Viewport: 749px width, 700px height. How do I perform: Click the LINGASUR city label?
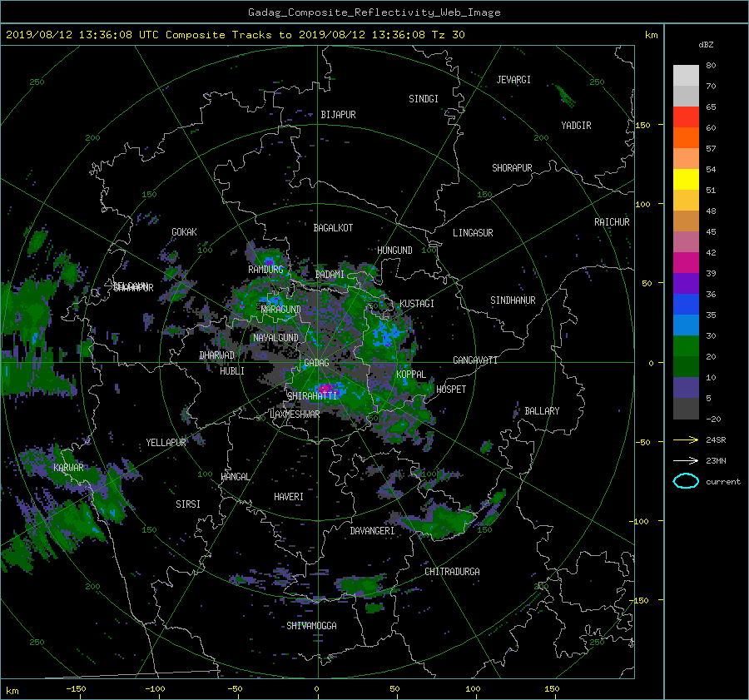click(473, 233)
